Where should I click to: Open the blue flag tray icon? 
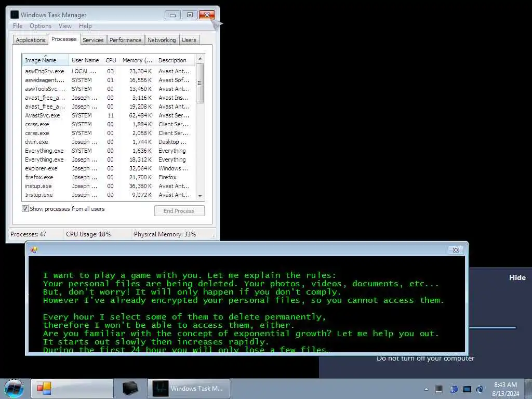coord(454,389)
